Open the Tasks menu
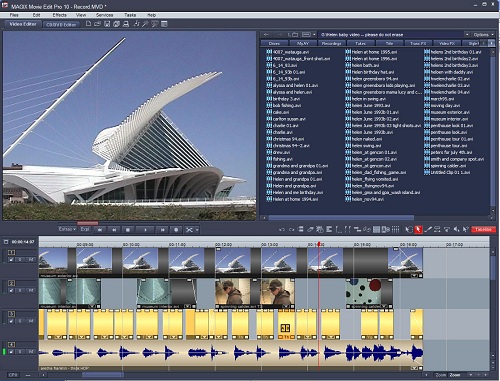The image size is (500, 381). point(130,15)
